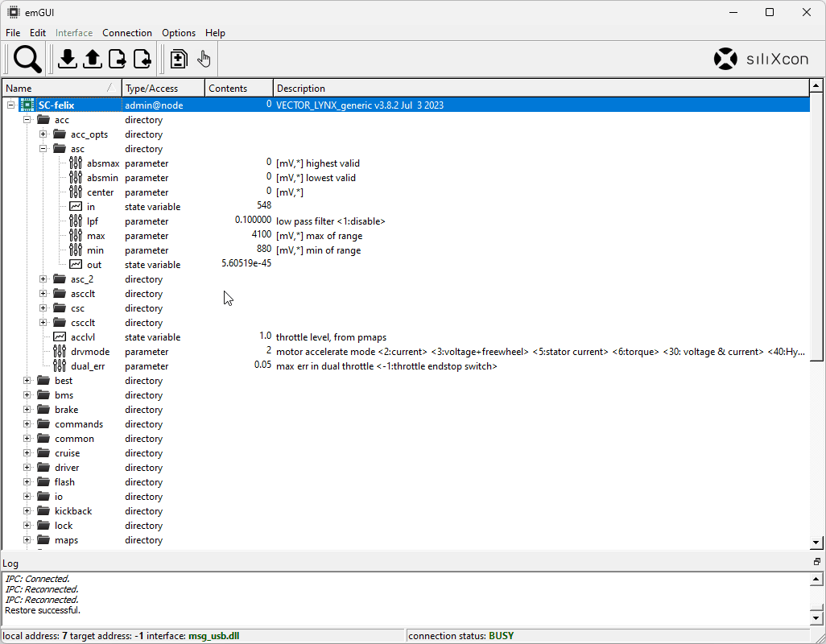This screenshot has height=644, width=826.
Task: Open the Edit menu
Action: (x=37, y=33)
